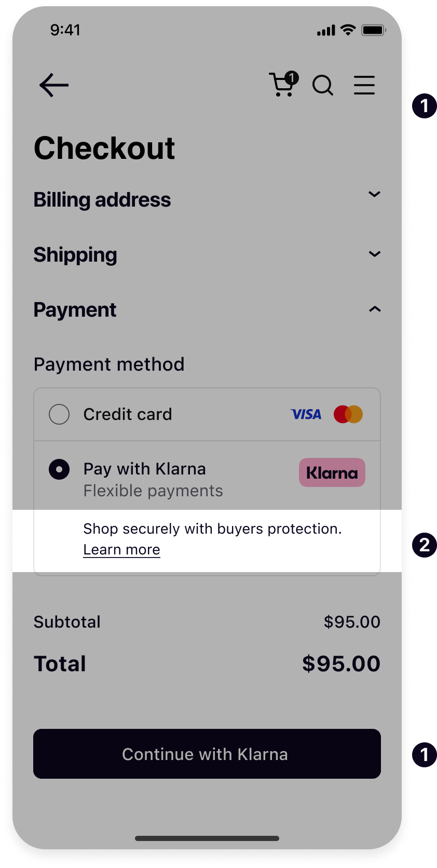This screenshot has width=437, height=868.
Task: Open the hamburger menu icon
Action: coord(364,85)
